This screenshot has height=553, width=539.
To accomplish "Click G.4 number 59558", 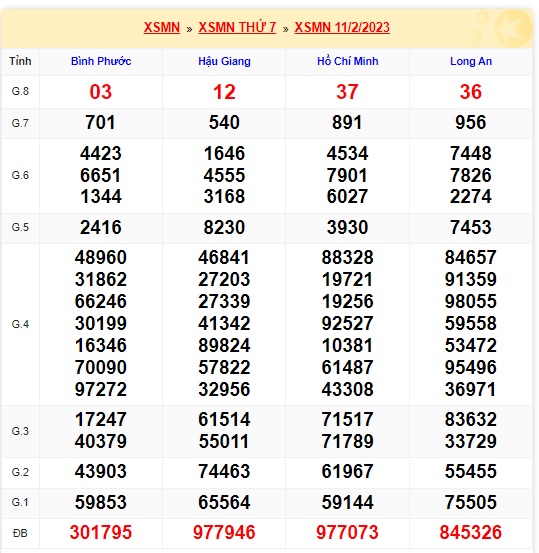I will (x=471, y=323).
